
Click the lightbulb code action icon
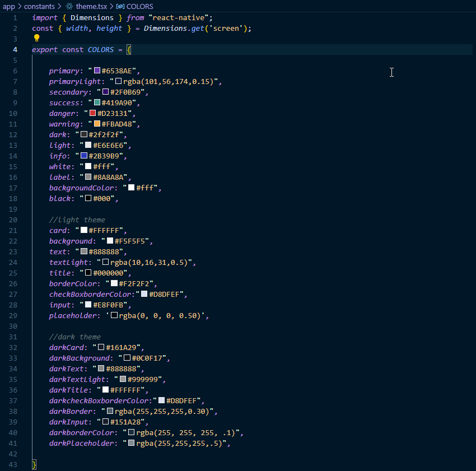[37, 38]
